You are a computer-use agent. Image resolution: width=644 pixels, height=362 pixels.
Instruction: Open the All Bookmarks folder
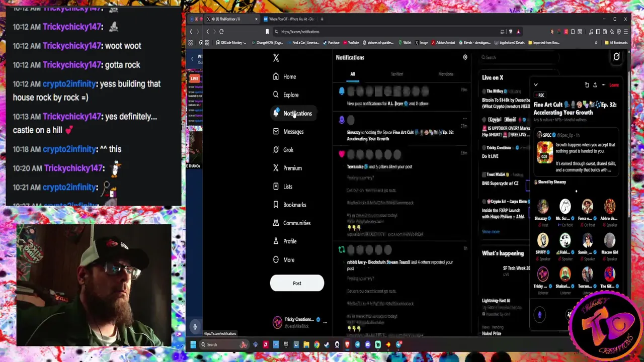(616, 43)
